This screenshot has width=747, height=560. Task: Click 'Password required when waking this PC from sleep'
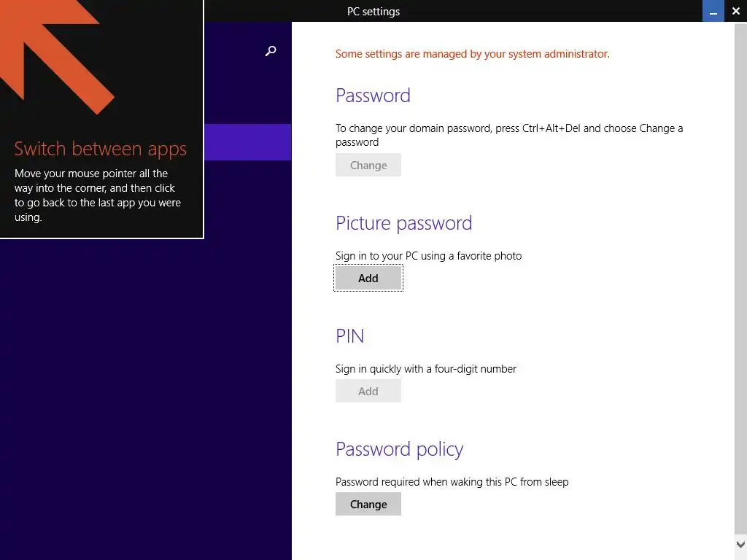coord(452,482)
